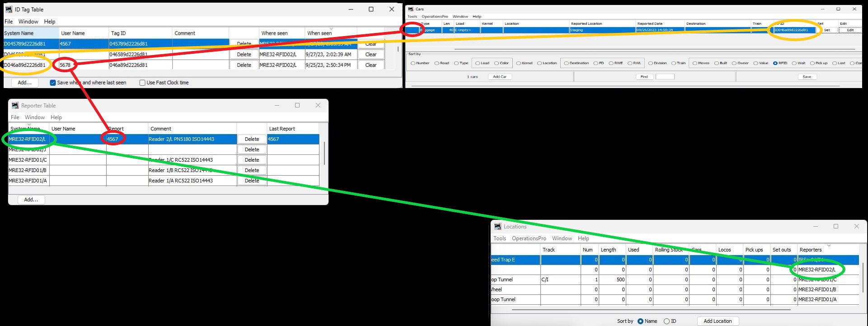This screenshot has height=326, width=868.
Task: Open the OperationsPro menu in Cars window
Action: tap(434, 16)
